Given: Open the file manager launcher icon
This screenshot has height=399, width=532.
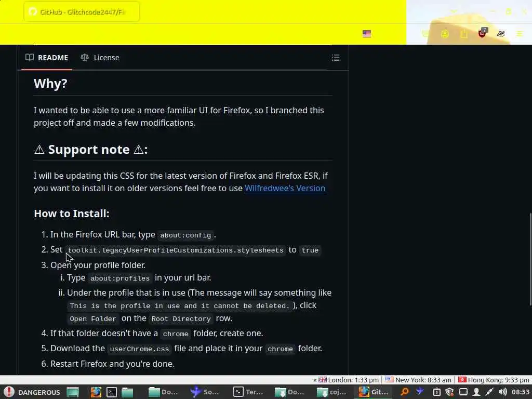Looking at the screenshot, I should coord(127,392).
